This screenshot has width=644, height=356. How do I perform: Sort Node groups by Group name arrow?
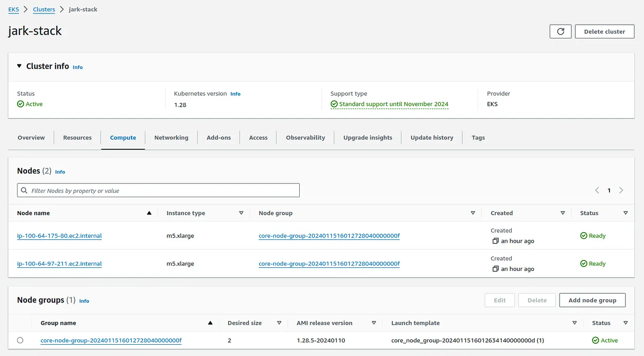pyautogui.click(x=210, y=323)
